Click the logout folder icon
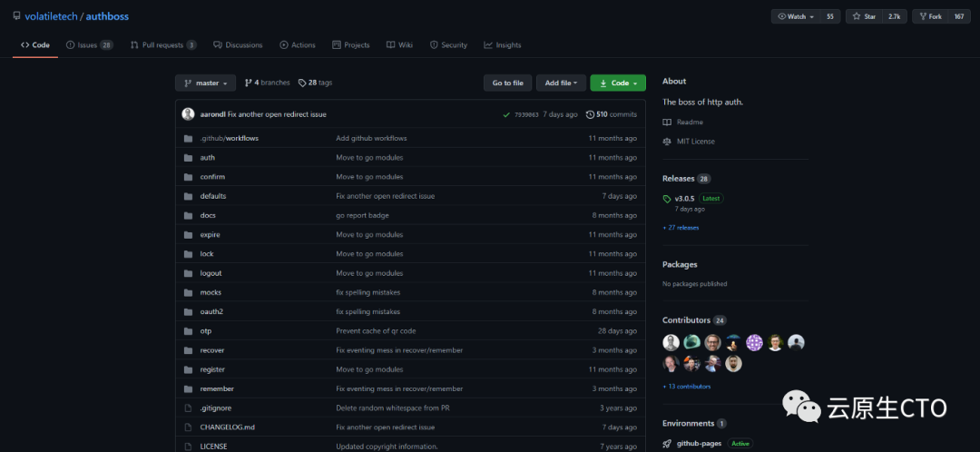This screenshot has height=452, width=980. pyautogui.click(x=188, y=273)
